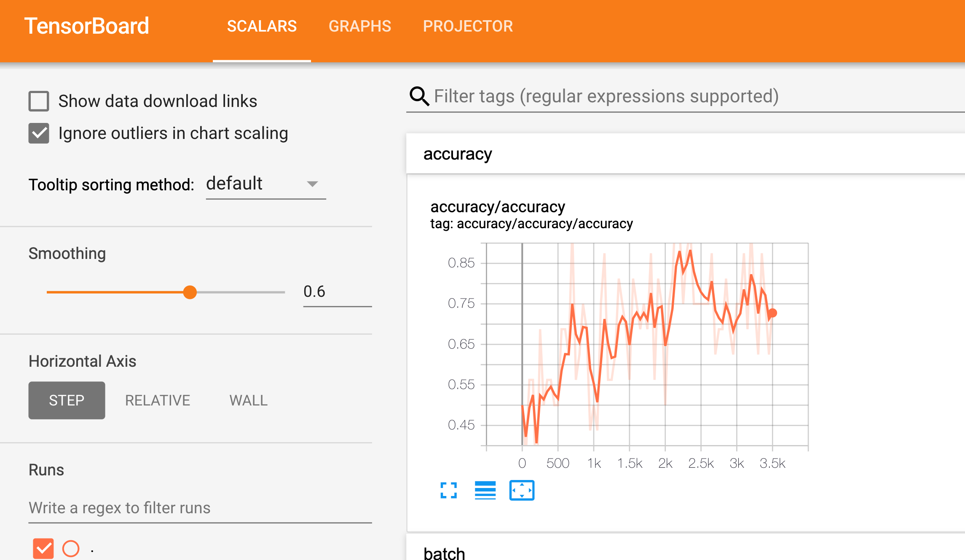This screenshot has width=965, height=560.
Task: Click the last data point on accuracy chart
Action: [x=772, y=313]
